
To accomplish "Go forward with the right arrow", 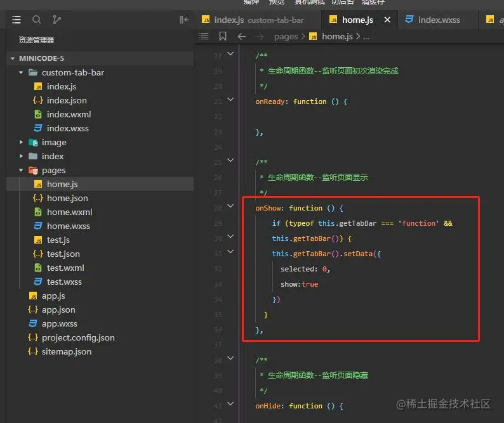I will (260, 37).
